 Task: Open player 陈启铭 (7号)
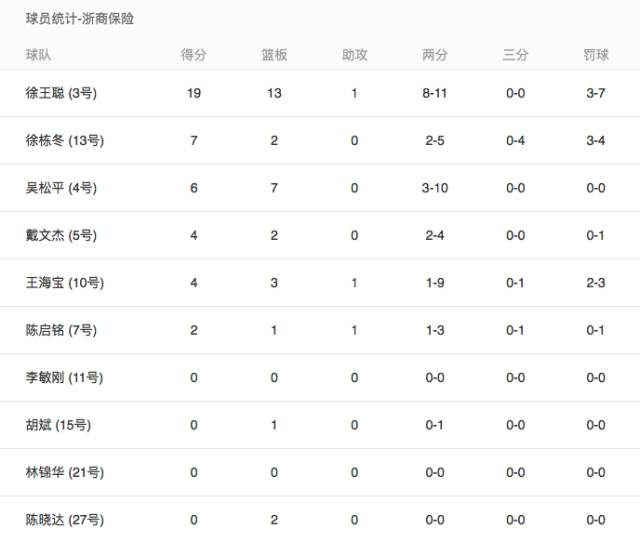pyautogui.click(x=61, y=330)
